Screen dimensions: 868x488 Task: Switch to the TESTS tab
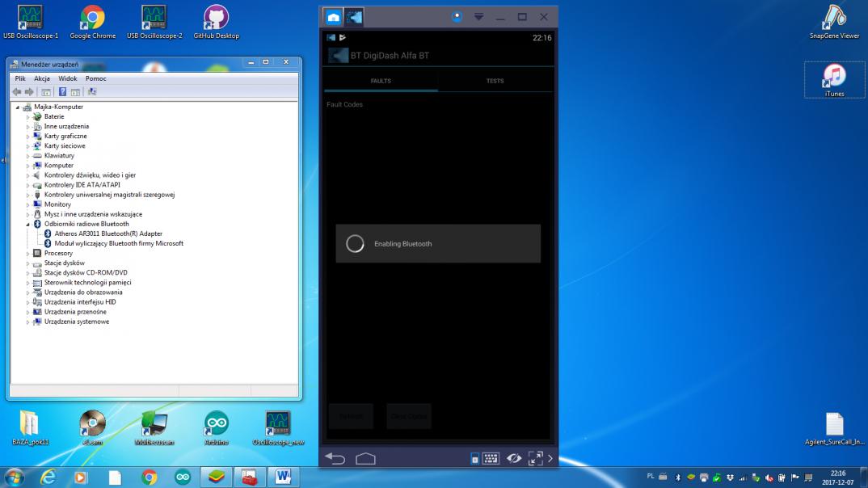pos(495,81)
